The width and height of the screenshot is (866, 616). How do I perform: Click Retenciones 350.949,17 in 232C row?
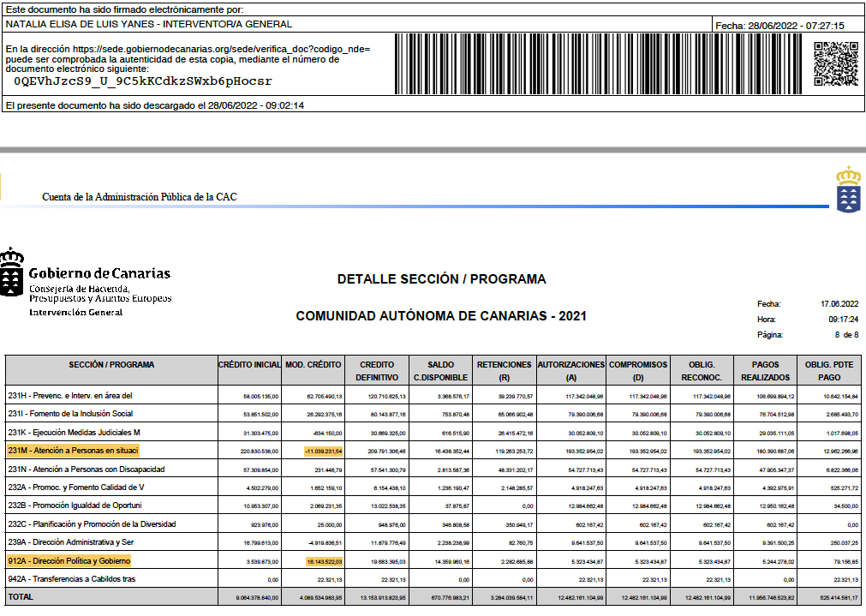[520, 525]
